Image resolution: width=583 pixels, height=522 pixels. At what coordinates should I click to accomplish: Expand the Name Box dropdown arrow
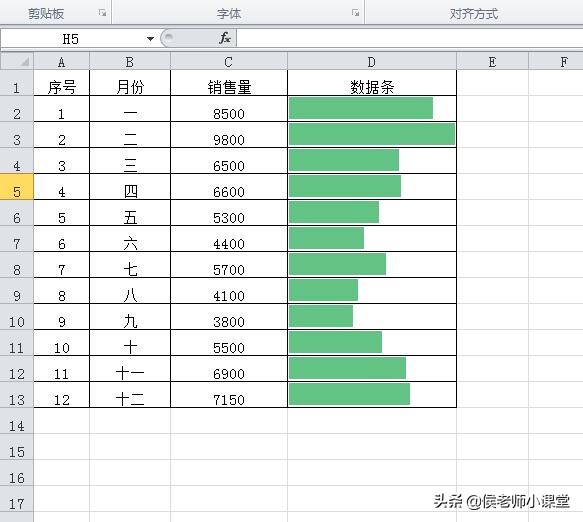tap(150, 39)
